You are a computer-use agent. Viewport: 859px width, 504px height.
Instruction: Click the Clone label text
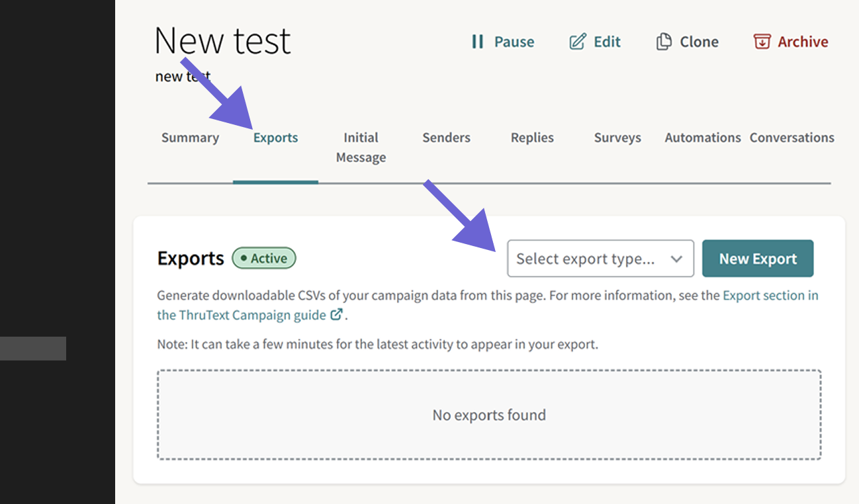[x=699, y=42]
